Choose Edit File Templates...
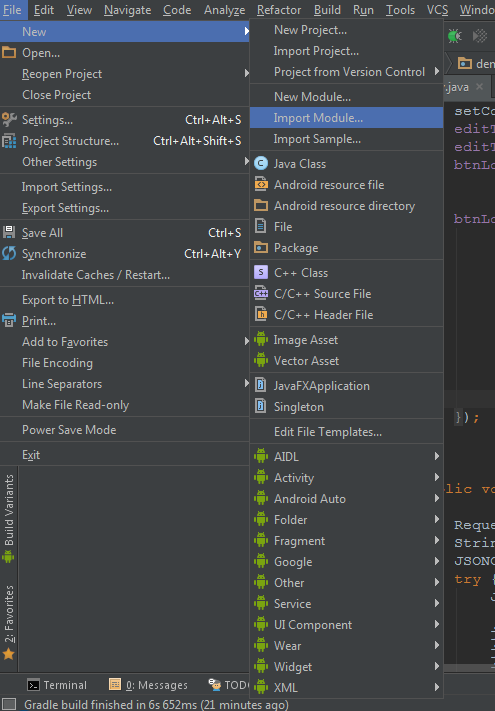The width and height of the screenshot is (495, 711). point(346,432)
